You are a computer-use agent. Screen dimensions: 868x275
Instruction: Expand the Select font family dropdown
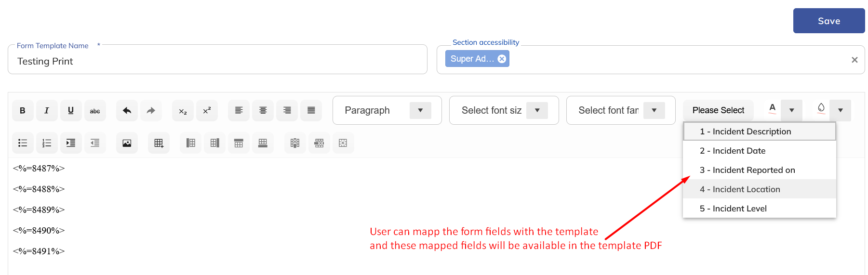[654, 110]
